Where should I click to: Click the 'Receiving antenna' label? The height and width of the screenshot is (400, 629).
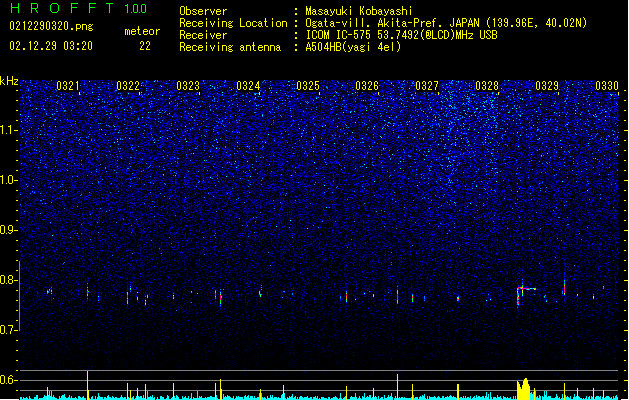click(x=230, y=47)
